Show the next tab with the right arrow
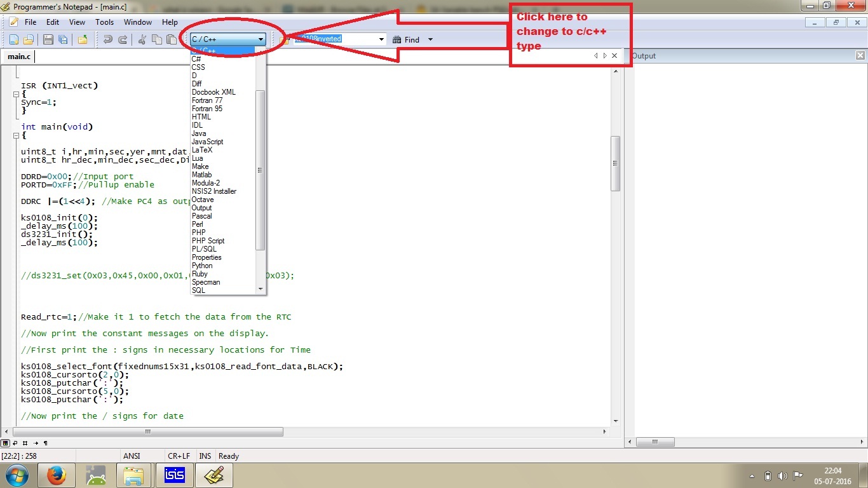Viewport: 868px width, 488px height. (x=605, y=56)
